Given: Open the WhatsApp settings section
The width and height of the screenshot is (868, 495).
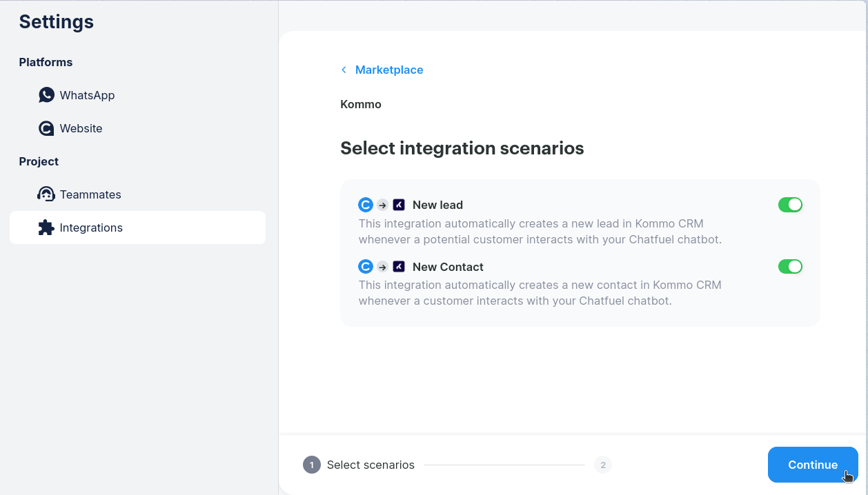Looking at the screenshot, I should (87, 95).
